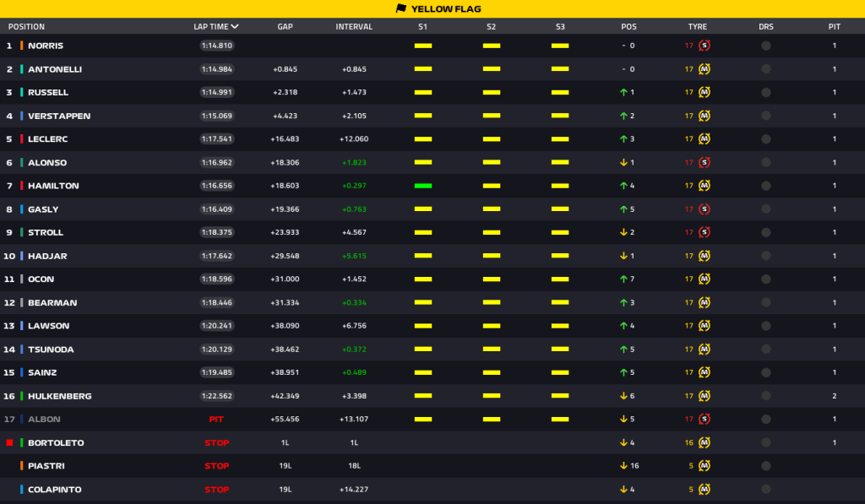Click Hamilton's green position-gain arrow
Image resolution: width=865 pixels, height=504 pixels.
click(x=623, y=186)
